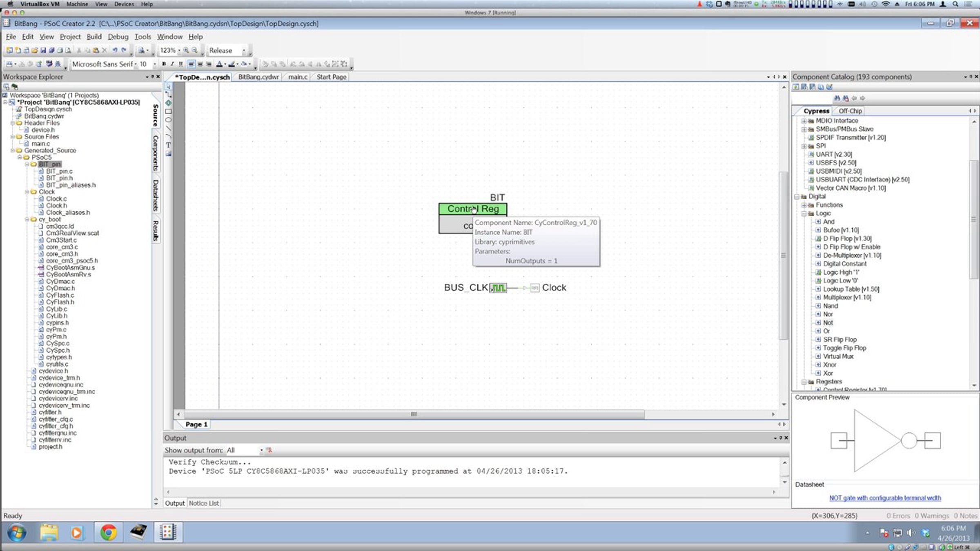Click the Paste toolbar icon
Viewport: 980px width, 551px height.
click(96, 50)
